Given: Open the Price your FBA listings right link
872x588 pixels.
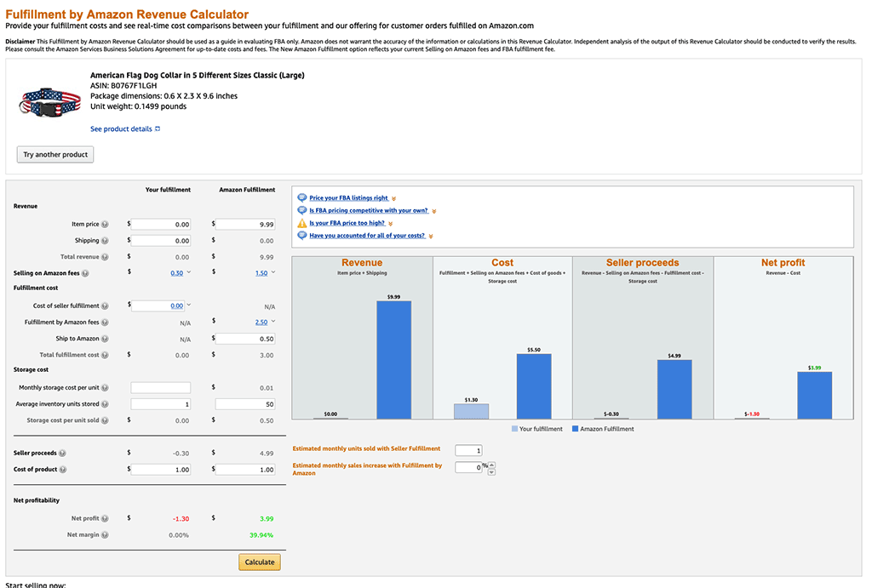Looking at the screenshot, I should tap(348, 198).
